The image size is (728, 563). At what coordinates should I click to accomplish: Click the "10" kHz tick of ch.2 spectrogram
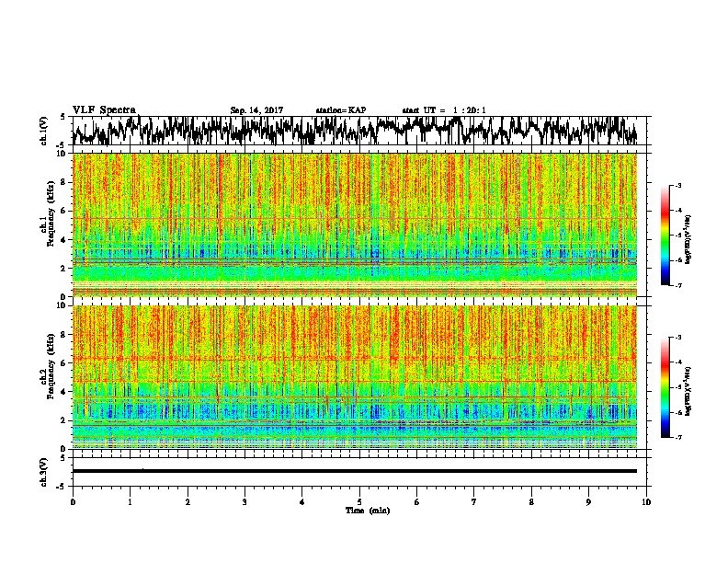coord(63,305)
